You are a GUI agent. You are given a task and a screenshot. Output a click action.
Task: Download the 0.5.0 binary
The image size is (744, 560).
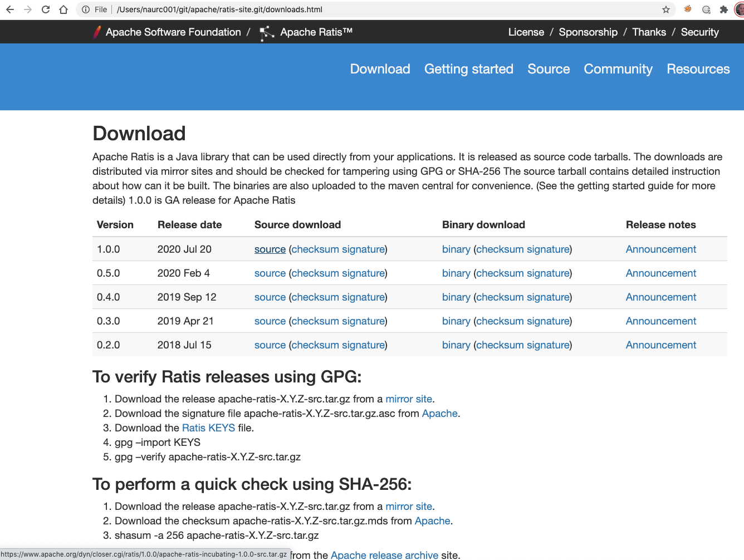click(x=456, y=273)
